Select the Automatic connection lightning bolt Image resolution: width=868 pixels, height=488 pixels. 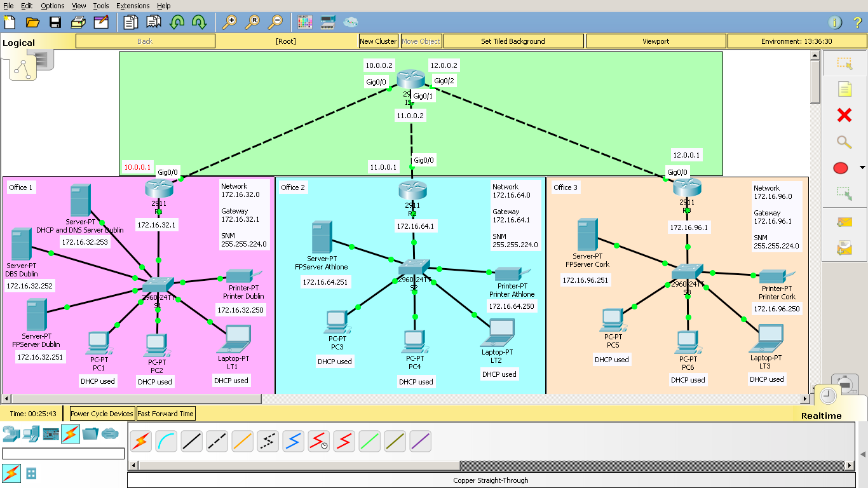point(140,440)
